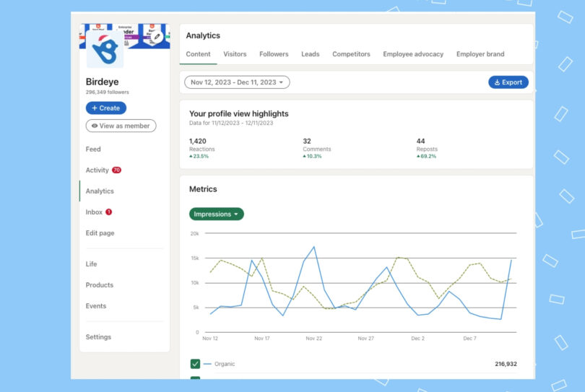585x392 pixels.
Task: Open the Employee advocacy tab
Action: click(x=413, y=54)
